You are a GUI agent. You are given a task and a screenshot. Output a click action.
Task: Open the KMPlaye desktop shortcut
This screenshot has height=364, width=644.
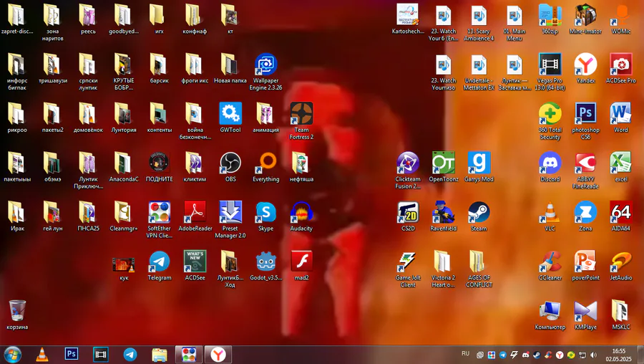point(585,311)
